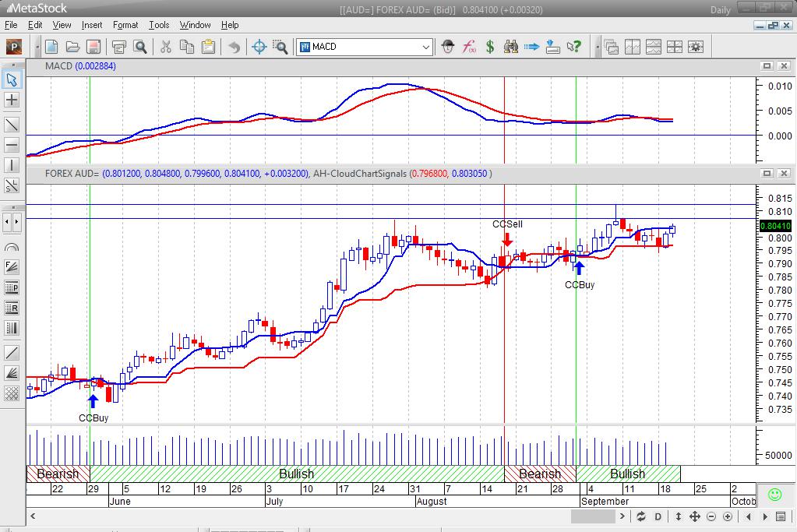Open the D periodicity dropdown at bottom
This screenshot has height=532, width=797.
(658, 516)
